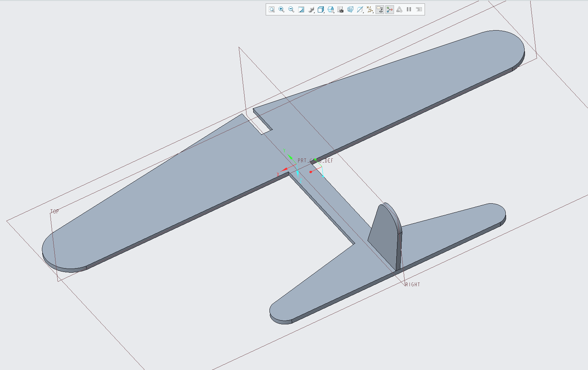Expand the Display Style cube dropdown
This screenshot has width=588, height=370.
(x=321, y=9)
